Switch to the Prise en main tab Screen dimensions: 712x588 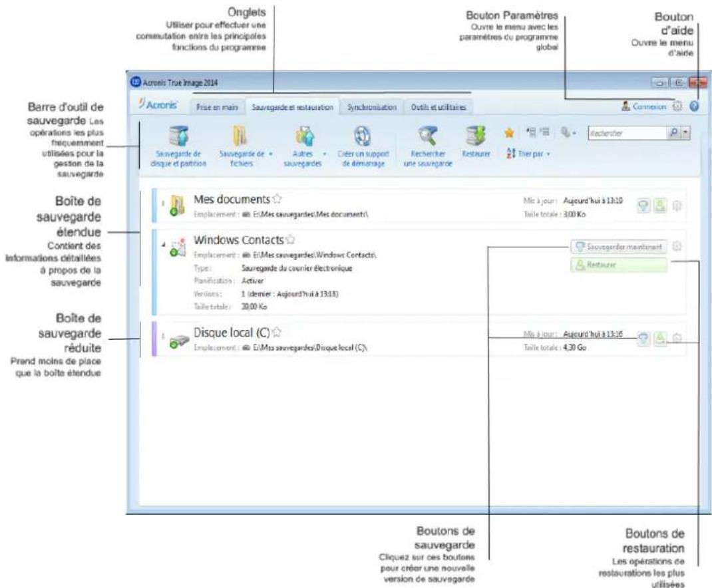coord(217,107)
